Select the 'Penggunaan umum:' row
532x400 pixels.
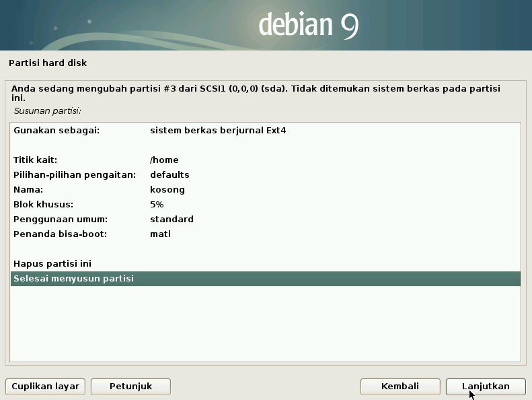(x=61, y=219)
